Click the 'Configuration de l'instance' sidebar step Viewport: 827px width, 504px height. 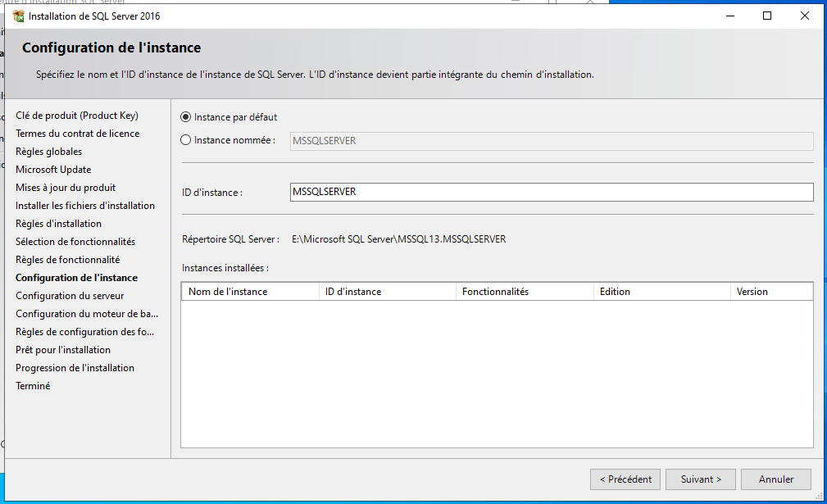click(76, 277)
